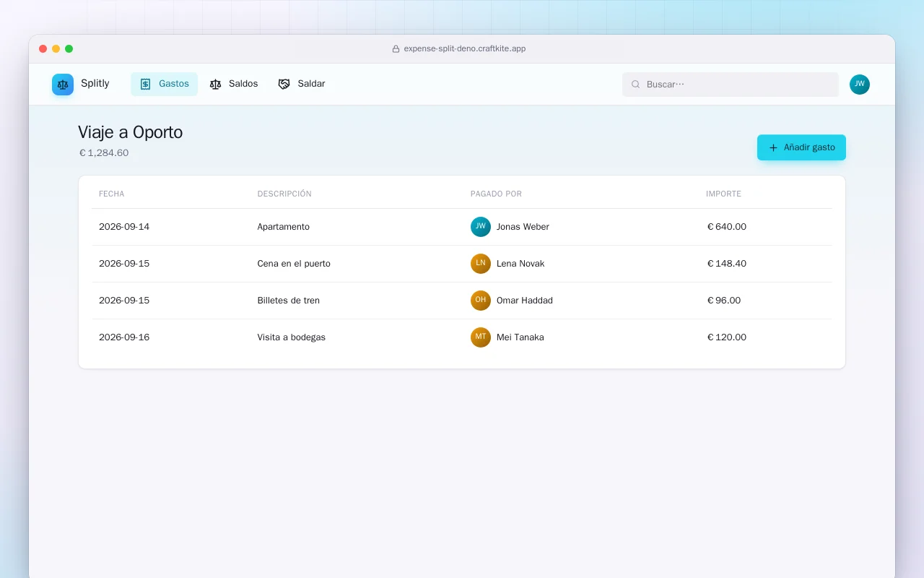
Task: Click Mei Tanaka's MT avatar
Action: (x=481, y=337)
